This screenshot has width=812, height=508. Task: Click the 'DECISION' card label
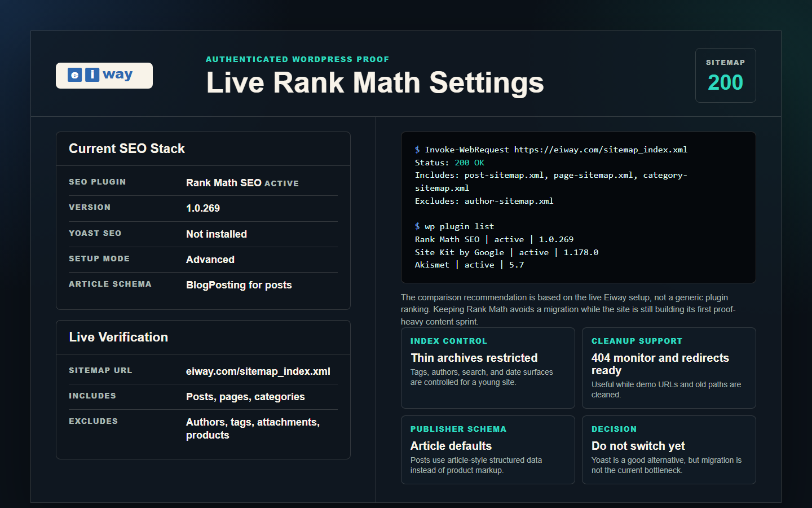pyautogui.click(x=614, y=429)
